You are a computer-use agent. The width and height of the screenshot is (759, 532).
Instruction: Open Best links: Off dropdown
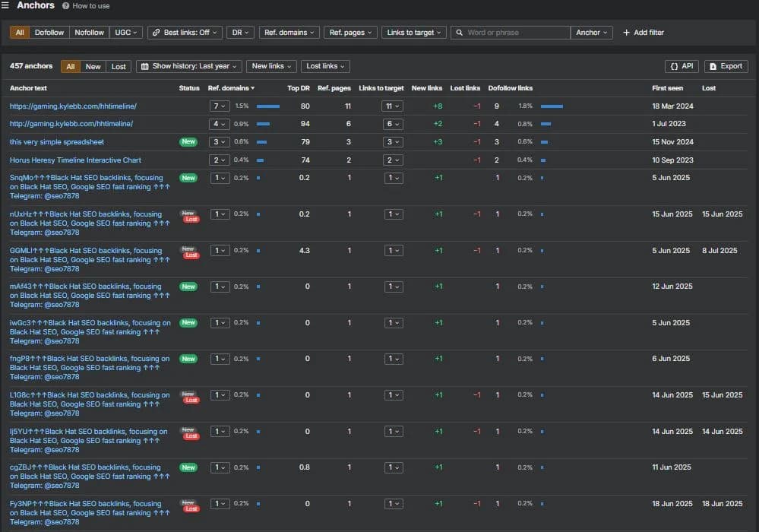pos(185,33)
